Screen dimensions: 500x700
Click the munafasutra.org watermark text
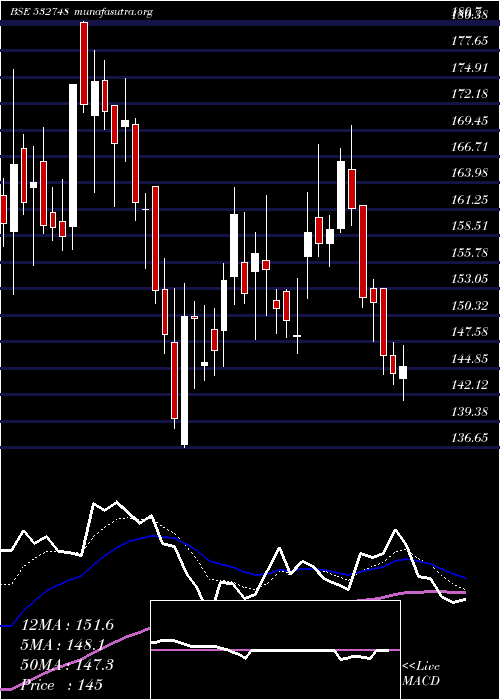click(x=114, y=12)
